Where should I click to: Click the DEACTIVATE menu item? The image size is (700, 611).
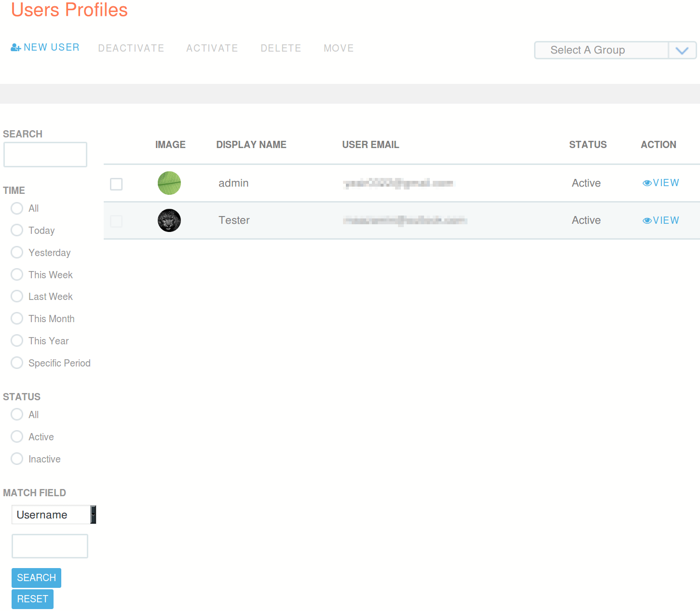point(131,48)
